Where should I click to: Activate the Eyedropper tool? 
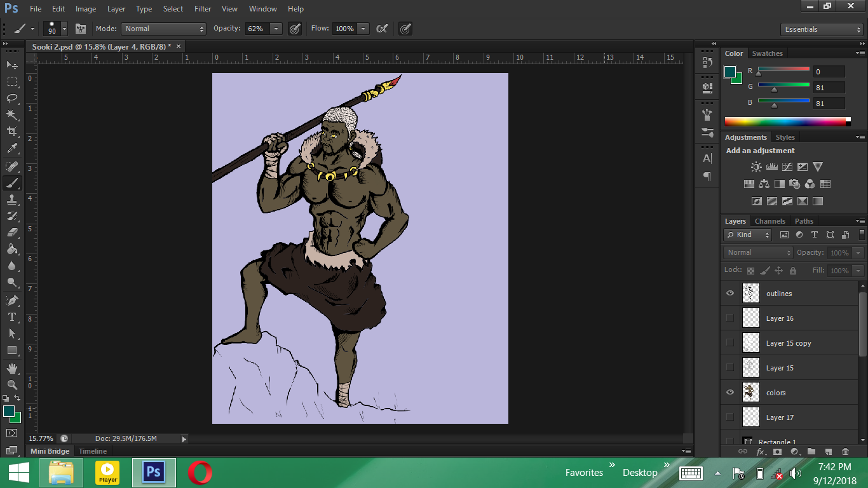click(12, 149)
